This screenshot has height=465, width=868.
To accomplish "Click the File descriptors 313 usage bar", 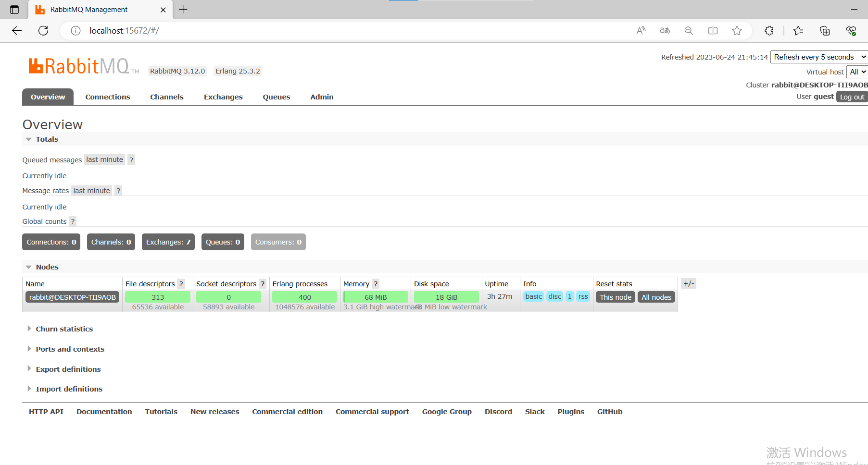I will click(158, 297).
